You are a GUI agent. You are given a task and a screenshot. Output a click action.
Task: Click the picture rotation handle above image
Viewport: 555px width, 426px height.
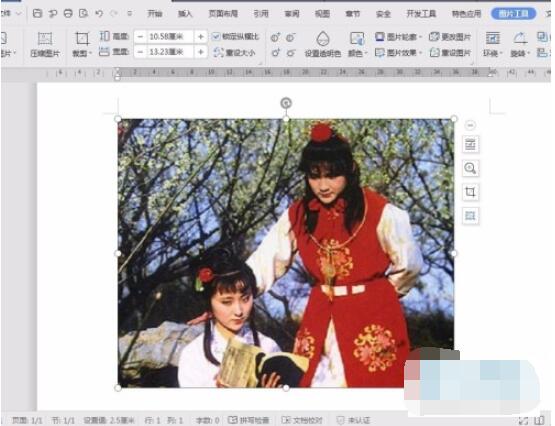(x=286, y=103)
